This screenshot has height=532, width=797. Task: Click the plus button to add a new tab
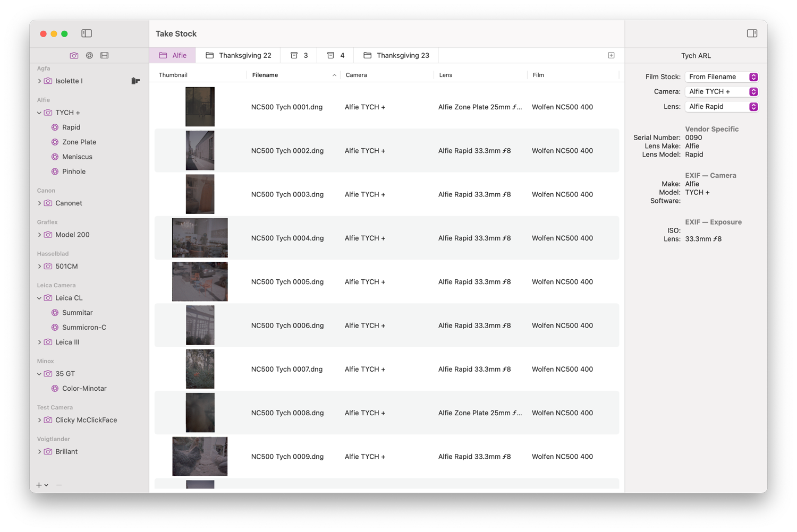pos(611,55)
